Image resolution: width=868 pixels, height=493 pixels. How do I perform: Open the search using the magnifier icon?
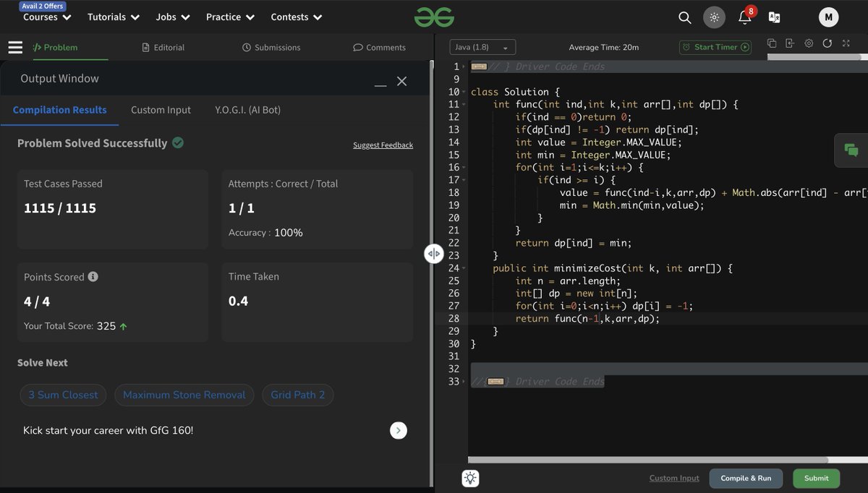coord(684,17)
